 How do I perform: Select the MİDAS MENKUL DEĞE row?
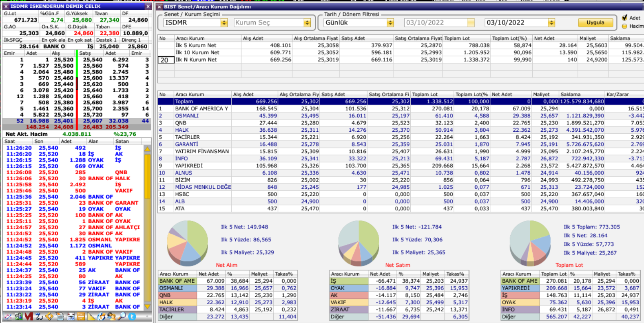401,187
